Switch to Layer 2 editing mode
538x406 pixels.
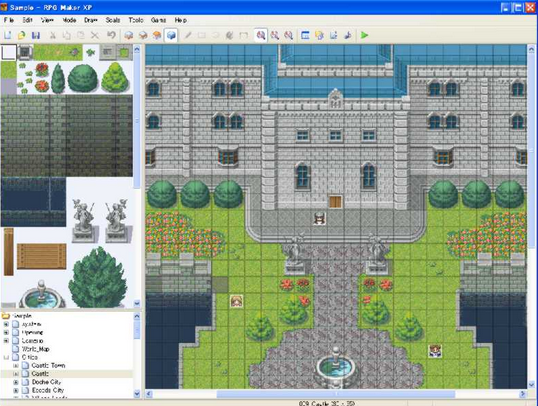(143, 35)
